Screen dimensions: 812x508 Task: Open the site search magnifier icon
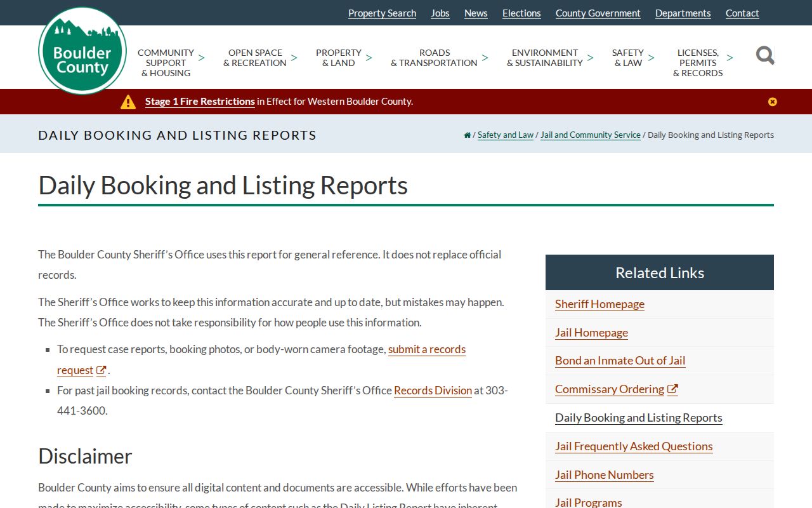(x=765, y=55)
